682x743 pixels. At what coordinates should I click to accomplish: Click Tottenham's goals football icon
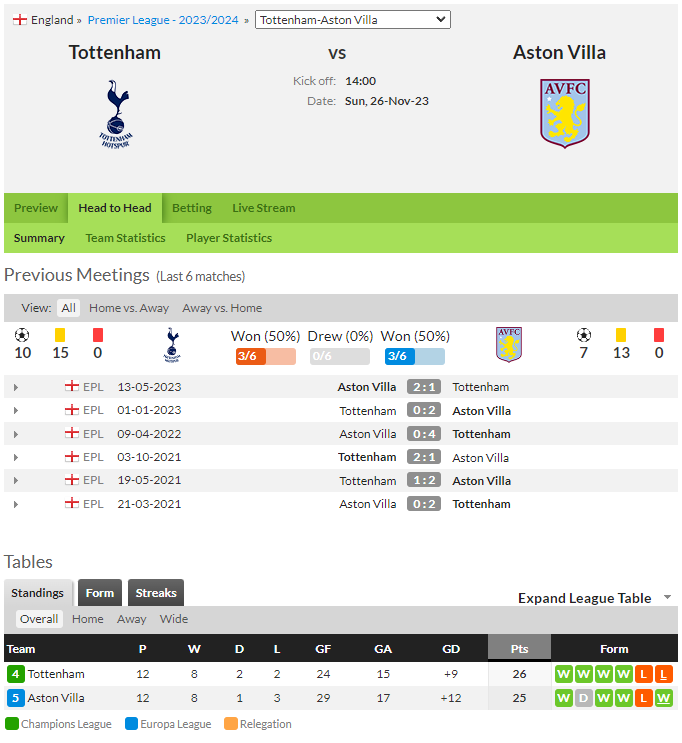[x=22, y=335]
